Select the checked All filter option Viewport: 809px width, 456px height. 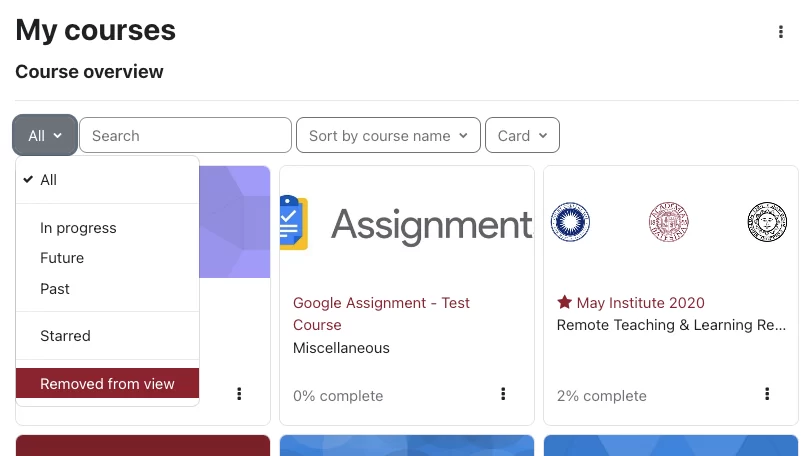[48, 180]
